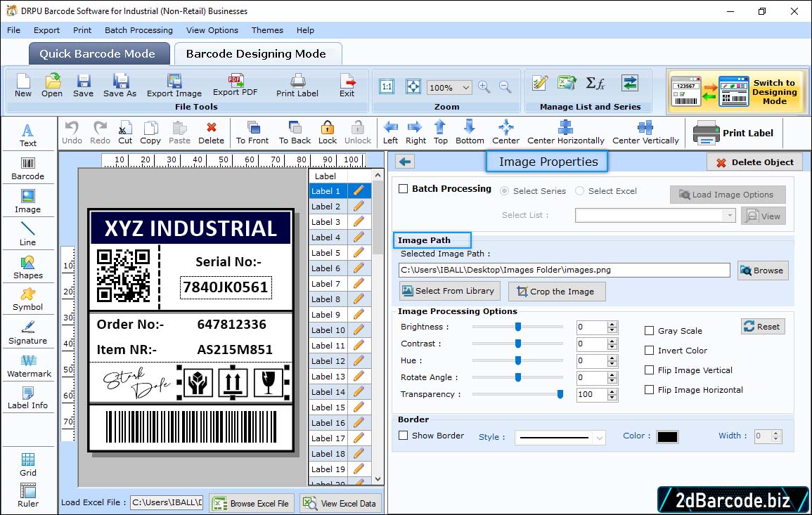Tick the Invert Color checkbox
Image resolution: width=812 pixels, height=515 pixels.
click(649, 351)
